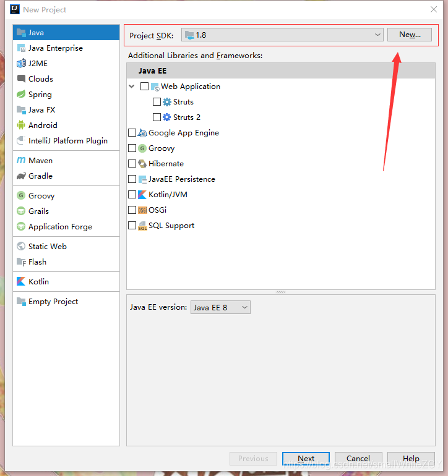
Task: Click the OSGi framework icon
Action: [x=142, y=210]
